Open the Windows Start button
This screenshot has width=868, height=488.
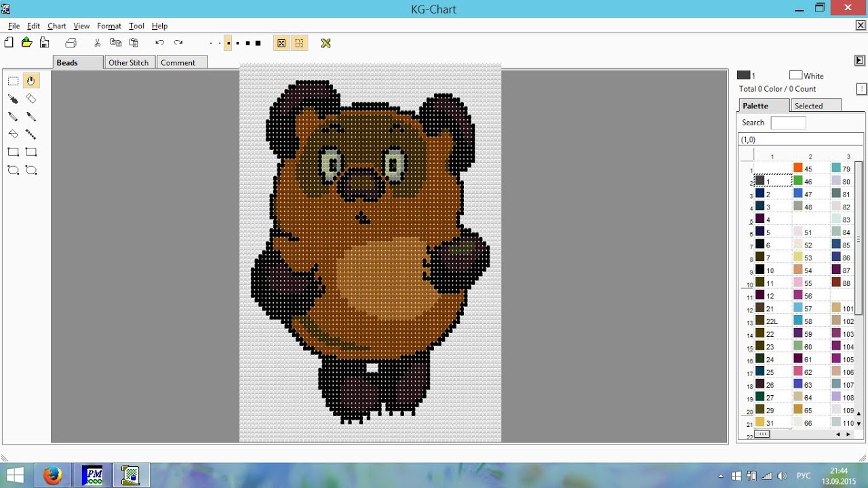[x=15, y=476]
